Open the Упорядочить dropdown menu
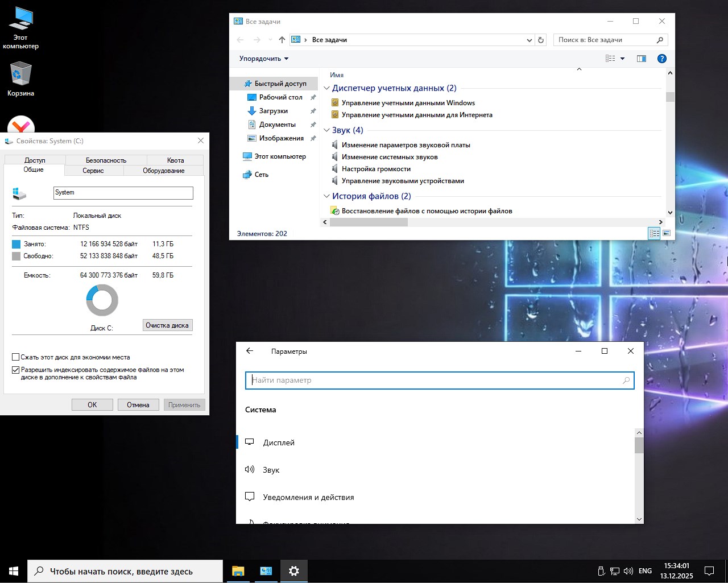The width and height of the screenshot is (728, 583). 263,58
